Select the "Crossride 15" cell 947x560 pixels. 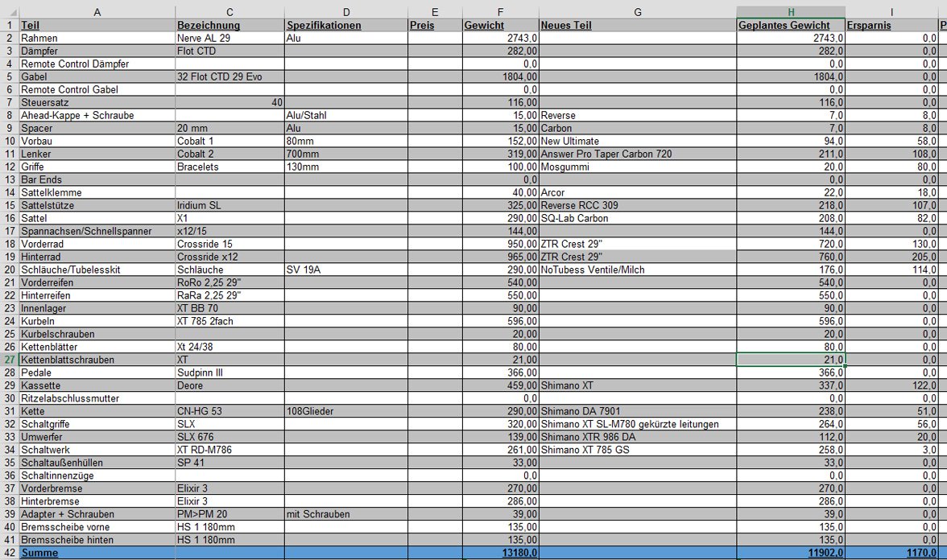coord(230,244)
